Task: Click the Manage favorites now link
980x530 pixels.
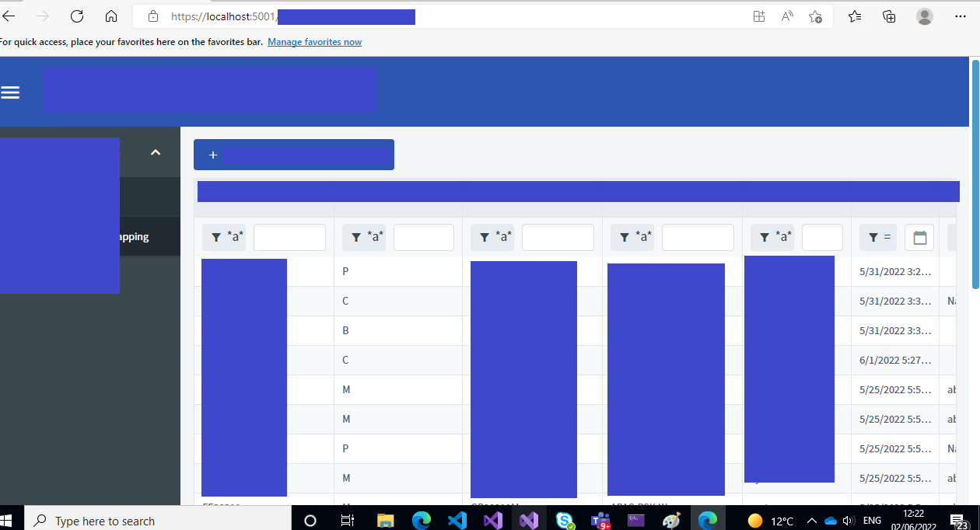Action: click(x=314, y=42)
